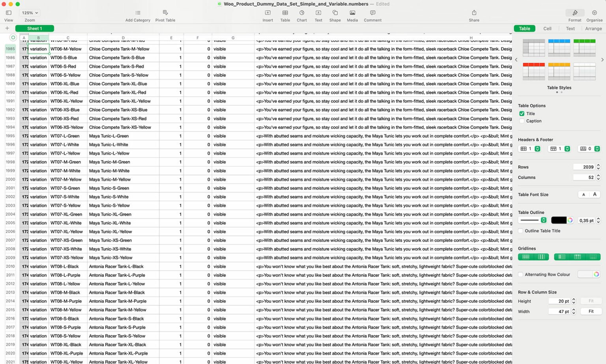The height and width of the screenshot is (364, 606).
Task: Open the Arrange tab
Action: click(593, 28)
